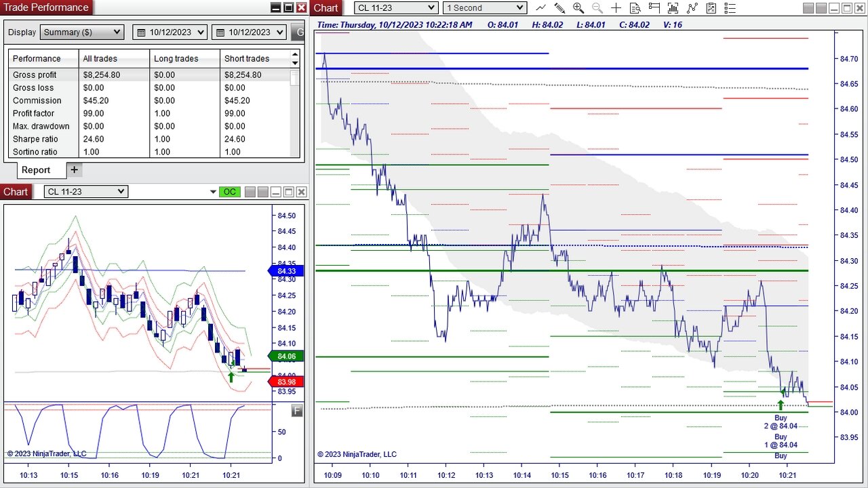868x488 pixels.
Task: Select the crosshair cursor icon
Action: pyautogui.click(x=616, y=8)
